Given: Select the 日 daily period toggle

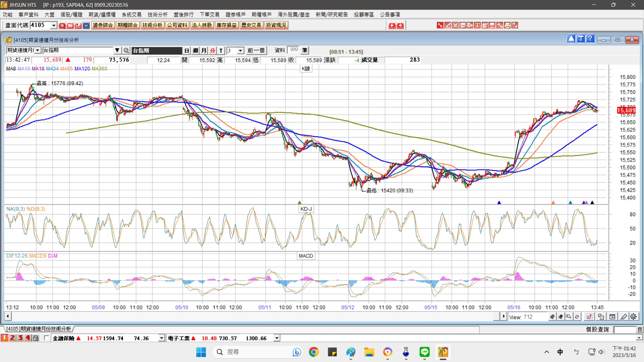Looking at the screenshot, I should click(187, 51).
